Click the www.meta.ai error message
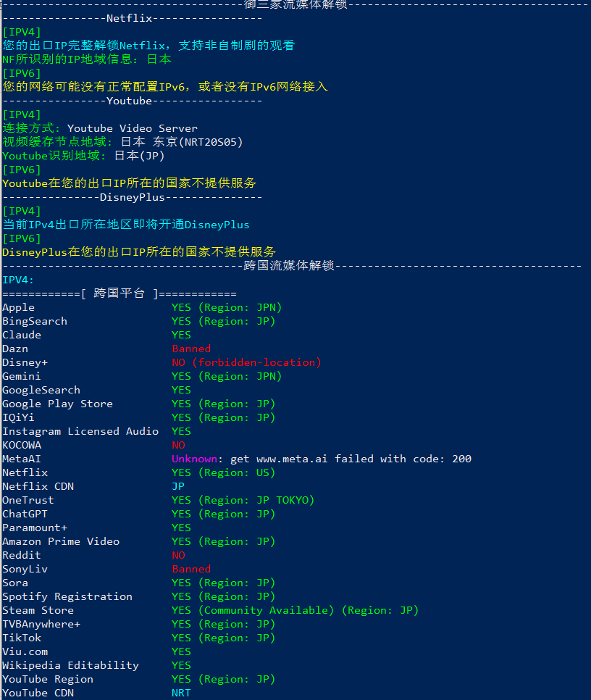Screen dimensions: 591x700 351,459
